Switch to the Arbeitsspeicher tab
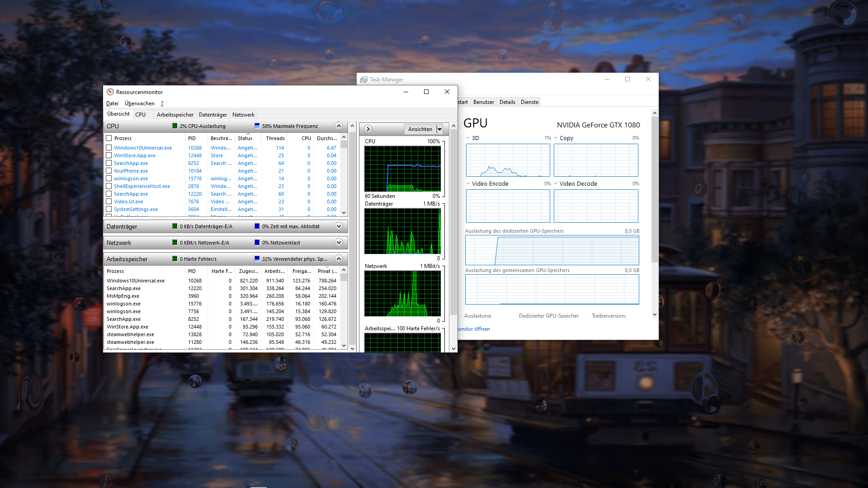868x488 pixels. [175, 115]
